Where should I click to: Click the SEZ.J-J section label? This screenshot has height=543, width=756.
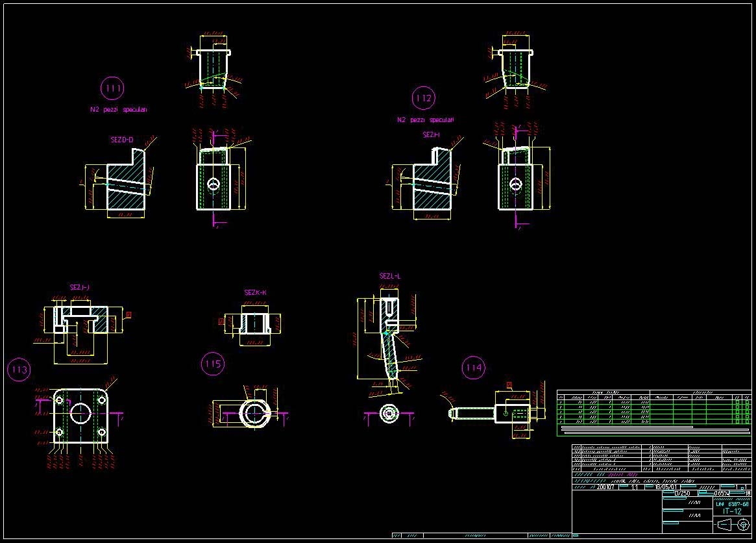pos(80,286)
